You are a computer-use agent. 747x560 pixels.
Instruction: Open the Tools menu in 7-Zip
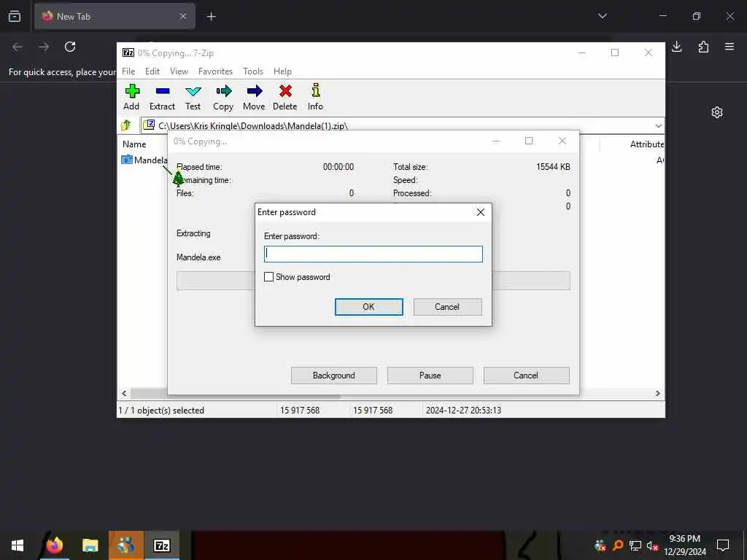[253, 71]
